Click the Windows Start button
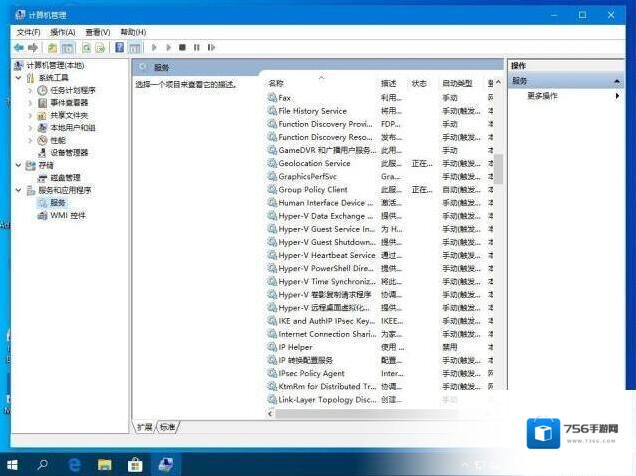 [x=12, y=464]
